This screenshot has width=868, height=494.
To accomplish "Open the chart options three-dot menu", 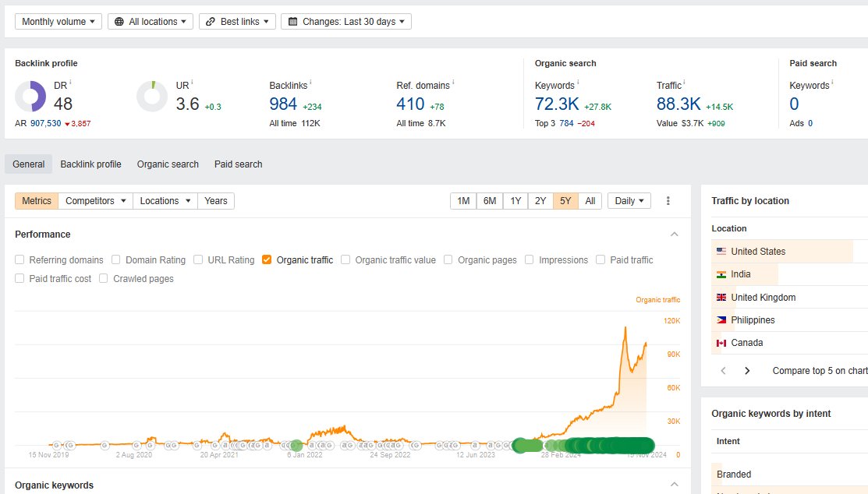I will pos(668,201).
